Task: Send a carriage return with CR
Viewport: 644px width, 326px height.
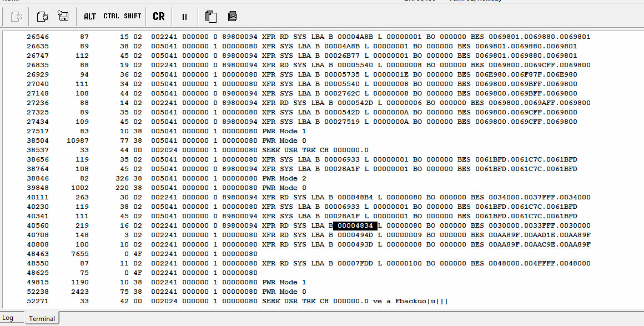Action: [x=159, y=17]
